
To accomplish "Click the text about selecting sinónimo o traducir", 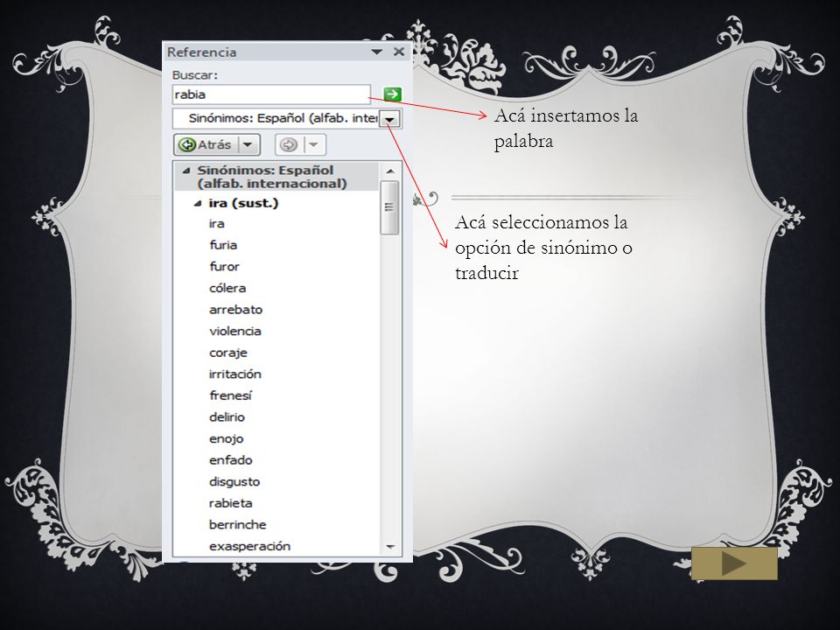I will point(543,248).
